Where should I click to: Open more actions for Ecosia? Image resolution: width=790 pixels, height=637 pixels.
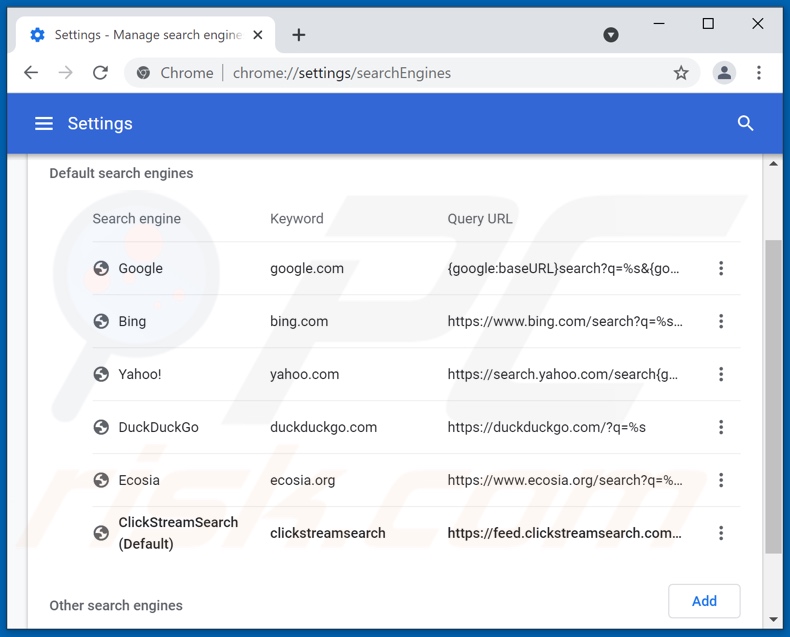pos(721,480)
